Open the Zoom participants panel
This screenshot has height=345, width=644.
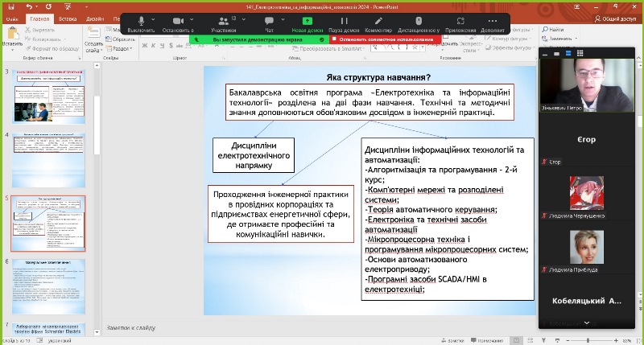point(223,22)
